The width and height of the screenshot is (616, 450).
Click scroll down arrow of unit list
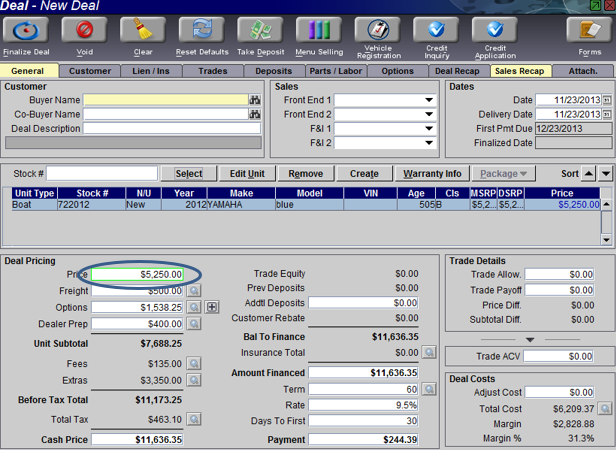tap(606, 240)
